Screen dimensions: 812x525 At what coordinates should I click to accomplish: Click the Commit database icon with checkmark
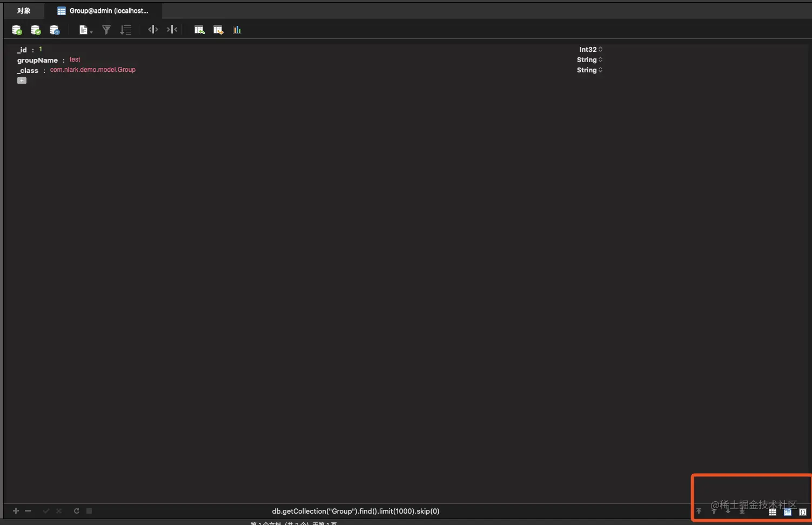36,30
